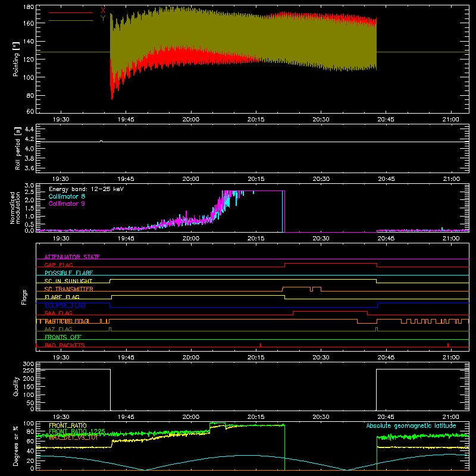This screenshot has height=476, width=476.
Task: Click the 21:00 tick label under Quality panel
Action: point(451,417)
